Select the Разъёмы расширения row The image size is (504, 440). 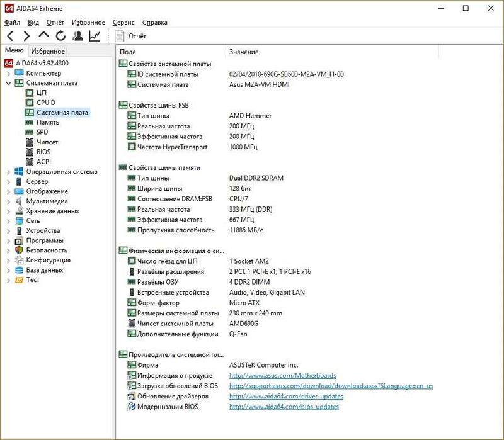coord(219,271)
